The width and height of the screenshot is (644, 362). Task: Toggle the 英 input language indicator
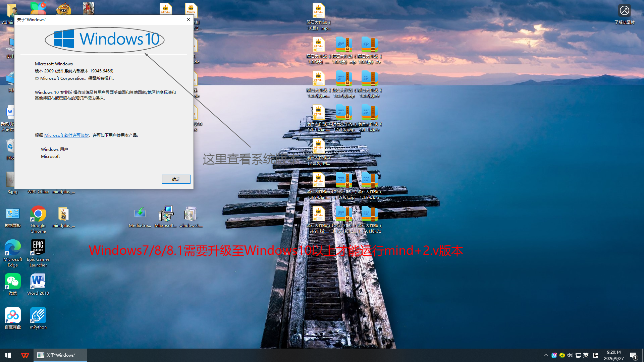click(586, 355)
